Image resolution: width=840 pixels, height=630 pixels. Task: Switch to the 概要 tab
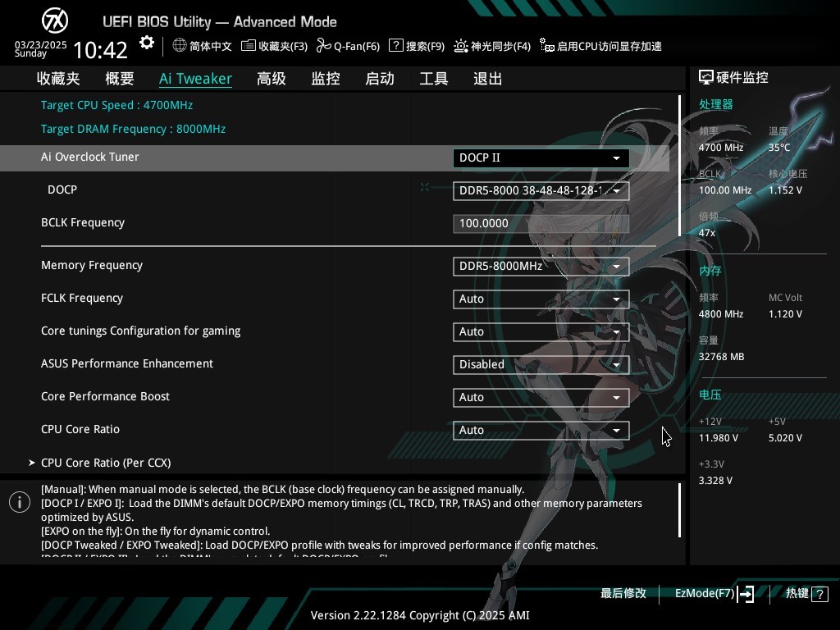pos(120,79)
